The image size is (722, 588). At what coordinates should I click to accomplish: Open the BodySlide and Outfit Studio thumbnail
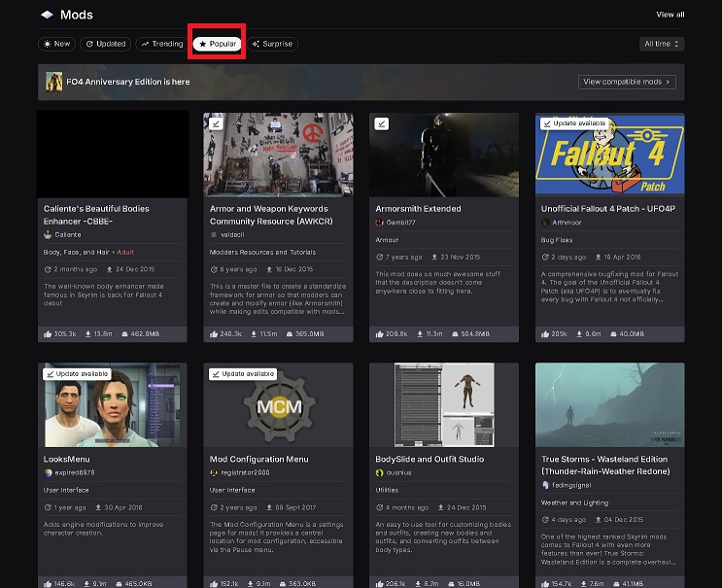tap(443, 404)
